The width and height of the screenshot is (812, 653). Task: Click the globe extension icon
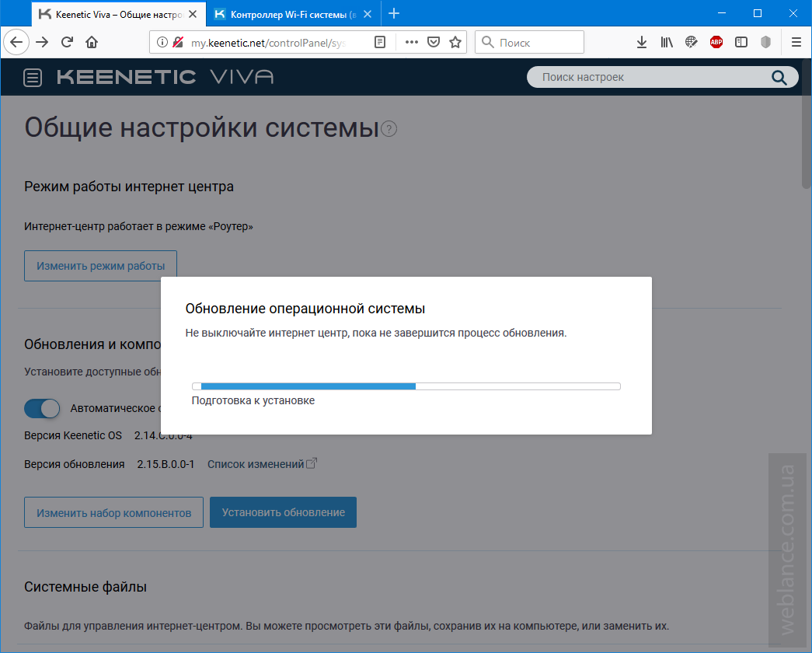click(x=692, y=43)
